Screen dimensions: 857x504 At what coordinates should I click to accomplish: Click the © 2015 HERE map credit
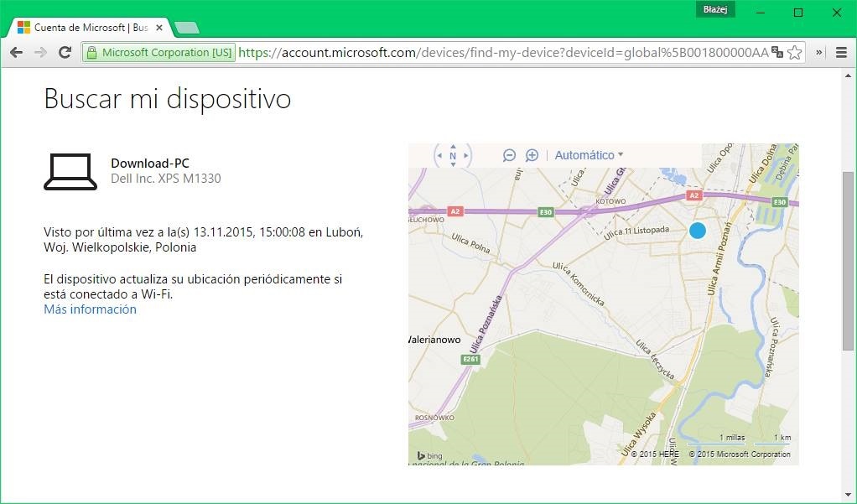655,454
